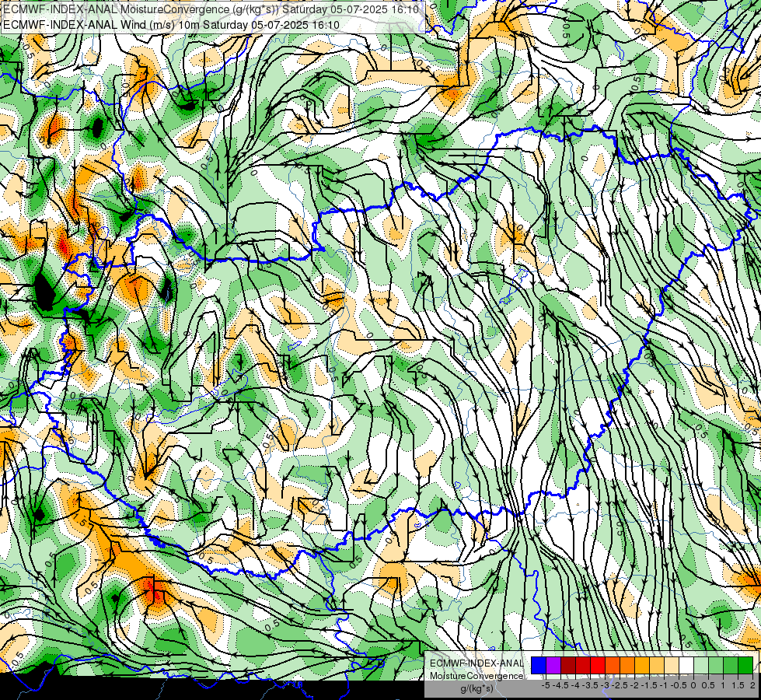Click the blue legend swatch below -5
This screenshot has height=700, width=761.
539,666
